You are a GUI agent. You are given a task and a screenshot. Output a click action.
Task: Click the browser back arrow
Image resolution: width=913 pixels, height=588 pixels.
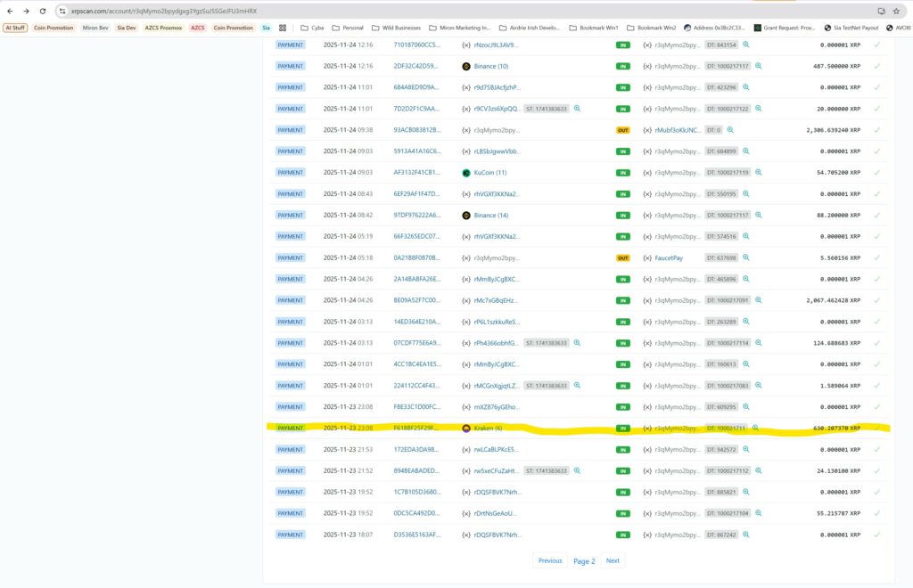[8, 11]
